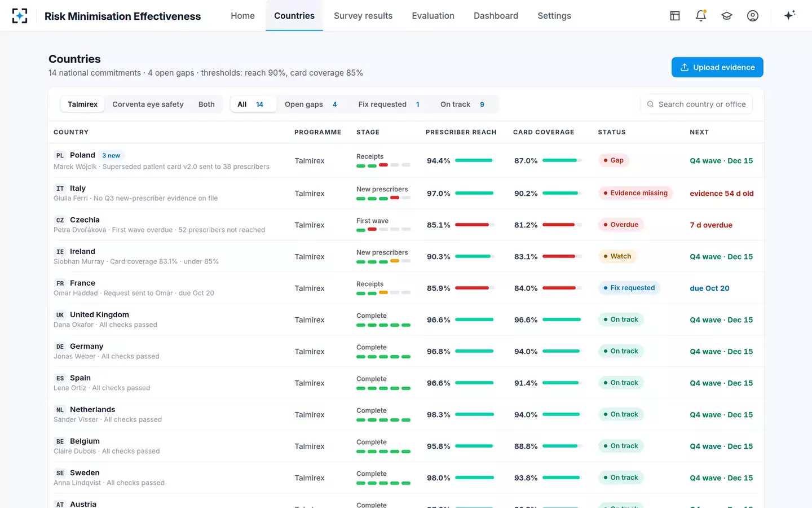Click Sweden's On track badge

pyautogui.click(x=621, y=478)
